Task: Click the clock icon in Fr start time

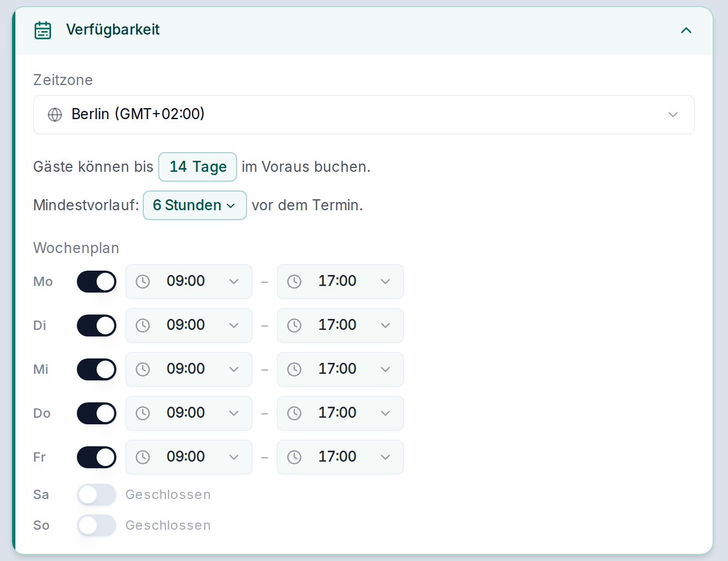Action: tap(143, 457)
